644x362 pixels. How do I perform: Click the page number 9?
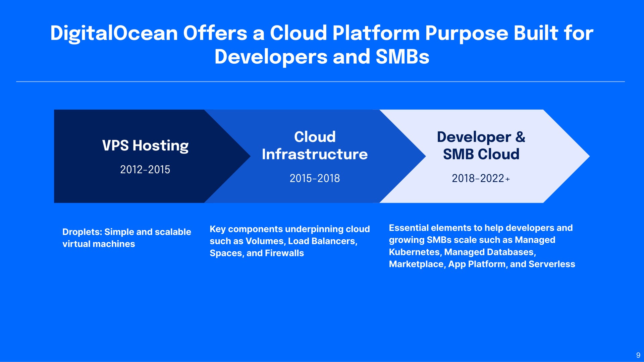pyautogui.click(x=638, y=355)
